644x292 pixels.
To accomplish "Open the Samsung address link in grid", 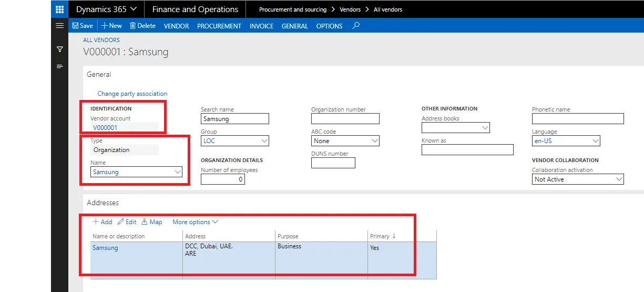I will point(105,248).
